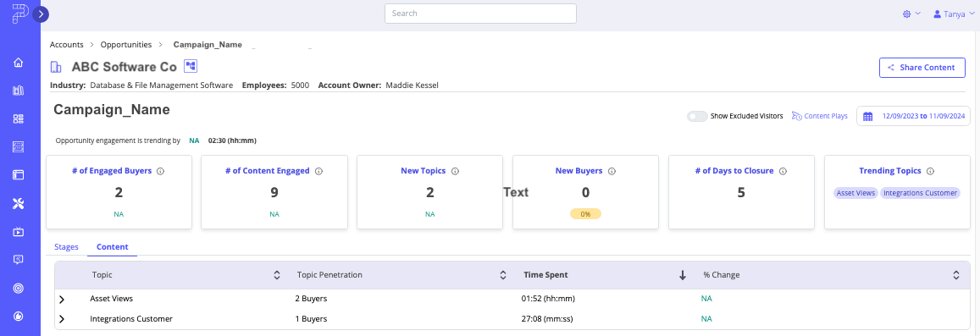This screenshot has width=980, height=336.
Task: Open the target goals sidebar icon
Action: tap(18, 288)
